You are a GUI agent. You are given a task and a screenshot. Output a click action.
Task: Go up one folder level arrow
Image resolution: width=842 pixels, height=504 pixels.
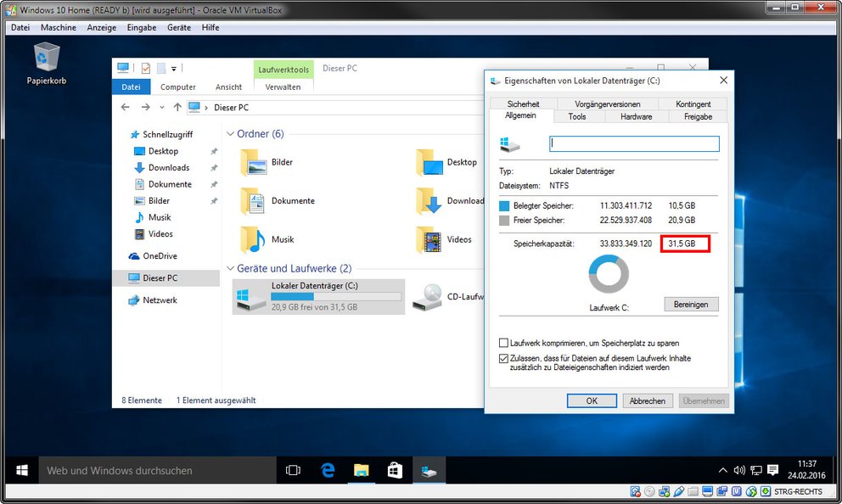pyautogui.click(x=177, y=108)
